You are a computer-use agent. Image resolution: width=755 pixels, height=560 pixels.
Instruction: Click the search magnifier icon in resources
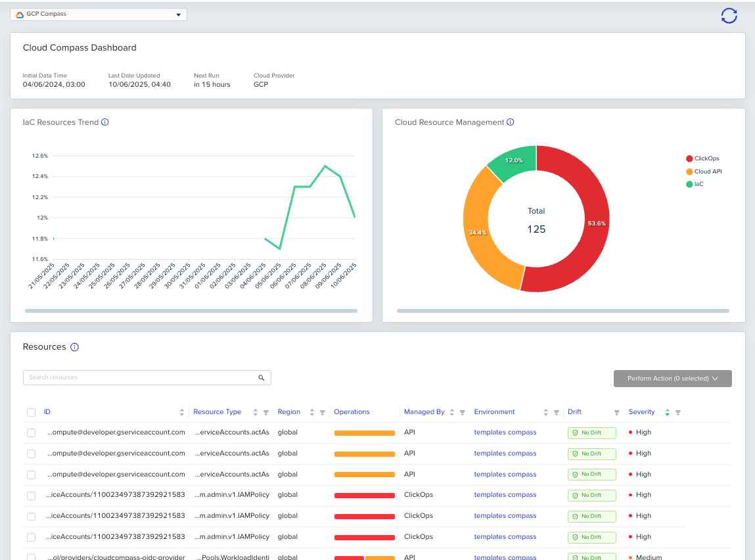[x=261, y=378]
